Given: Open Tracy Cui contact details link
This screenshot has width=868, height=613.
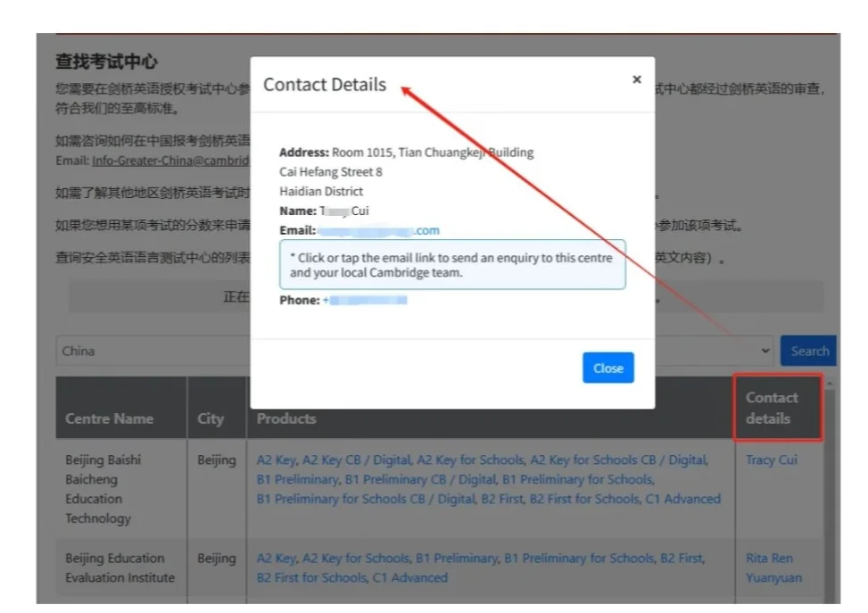Looking at the screenshot, I should point(771,460).
